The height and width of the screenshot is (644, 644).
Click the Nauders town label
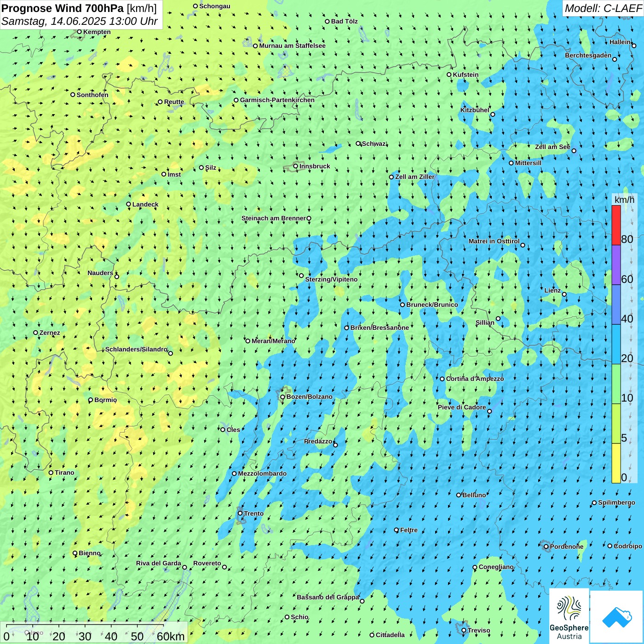pyautogui.click(x=100, y=273)
